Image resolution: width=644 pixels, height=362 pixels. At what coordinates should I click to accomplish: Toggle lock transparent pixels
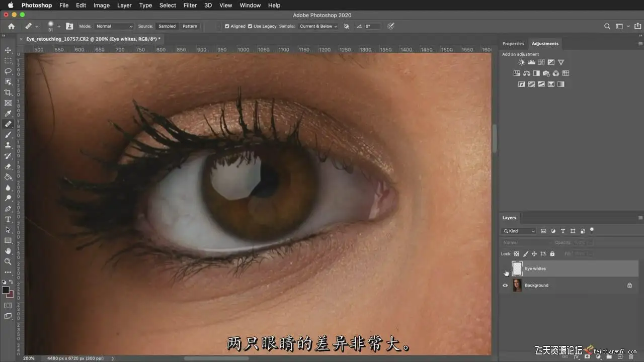tap(516, 254)
